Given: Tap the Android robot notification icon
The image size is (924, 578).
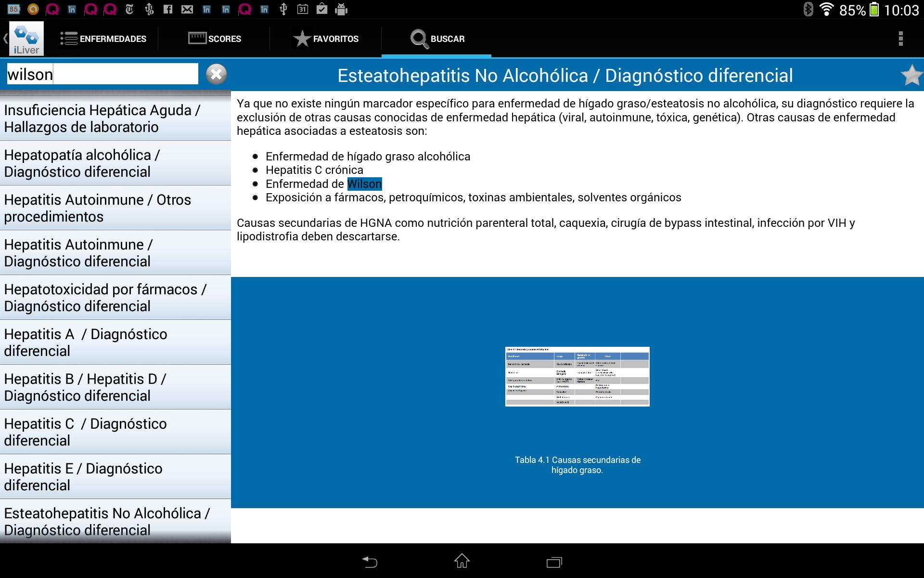Looking at the screenshot, I should (x=341, y=9).
